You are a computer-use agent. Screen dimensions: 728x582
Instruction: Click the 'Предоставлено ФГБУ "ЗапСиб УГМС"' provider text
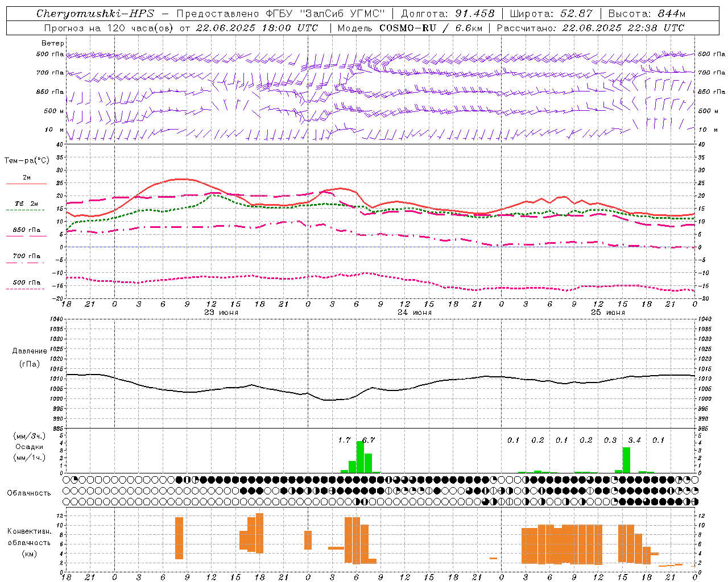pyautogui.click(x=281, y=14)
